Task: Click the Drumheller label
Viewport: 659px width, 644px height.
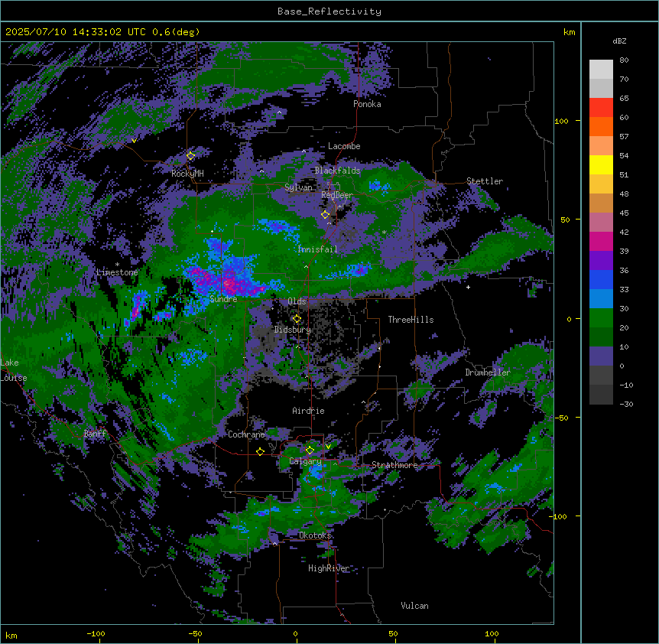Action: [488, 372]
